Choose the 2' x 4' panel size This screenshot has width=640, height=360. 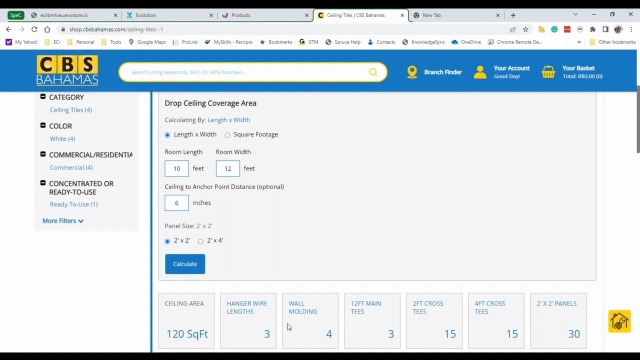click(200, 241)
